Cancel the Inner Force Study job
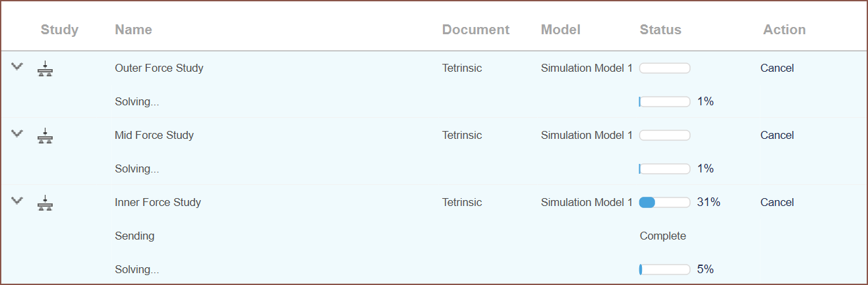This screenshot has height=285, width=868. coord(777,202)
